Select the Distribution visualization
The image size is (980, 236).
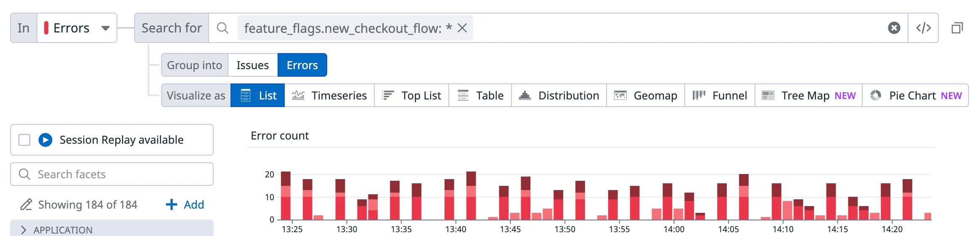point(559,96)
